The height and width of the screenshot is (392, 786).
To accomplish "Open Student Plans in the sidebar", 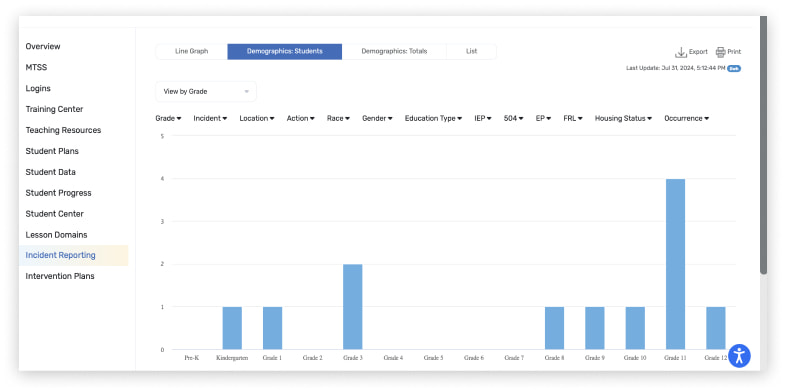I will coord(52,151).
